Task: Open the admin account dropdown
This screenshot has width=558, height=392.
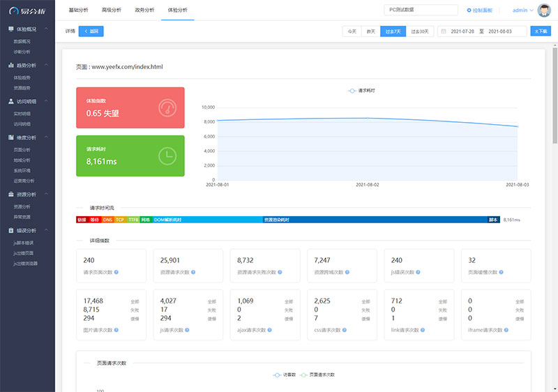Action: pos(522,10)
